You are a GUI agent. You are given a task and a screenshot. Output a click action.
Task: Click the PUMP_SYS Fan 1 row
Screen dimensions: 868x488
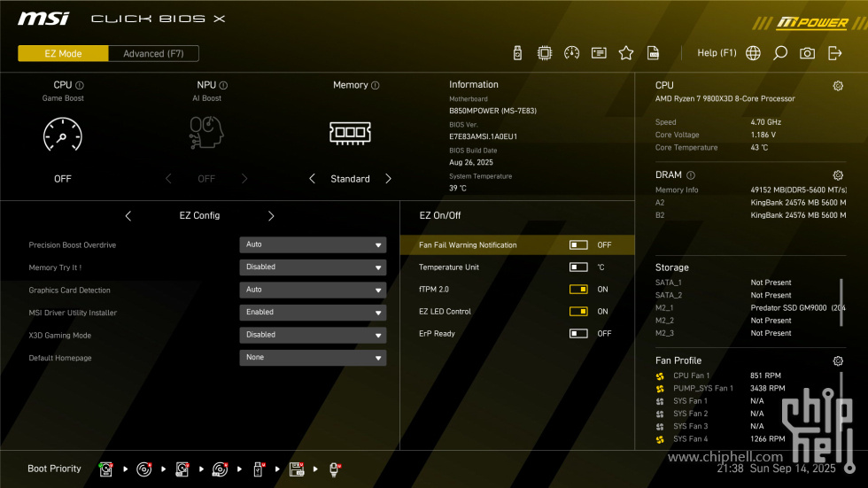click(720, 389)
